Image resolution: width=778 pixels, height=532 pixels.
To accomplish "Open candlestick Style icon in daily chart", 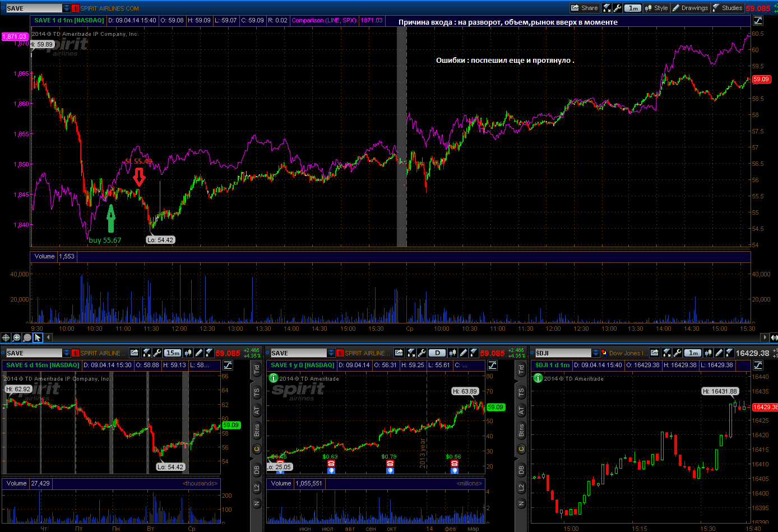I will point(452,353).
